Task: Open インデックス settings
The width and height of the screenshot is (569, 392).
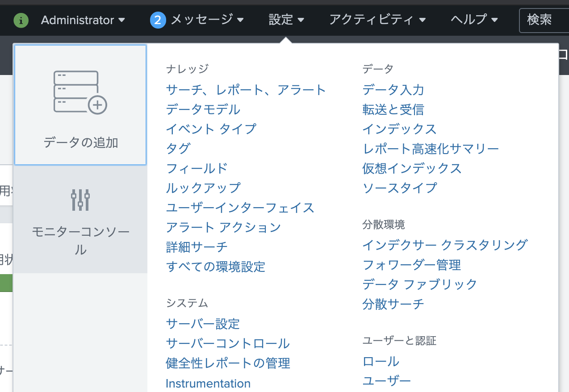Action: (x=400, y=129)
